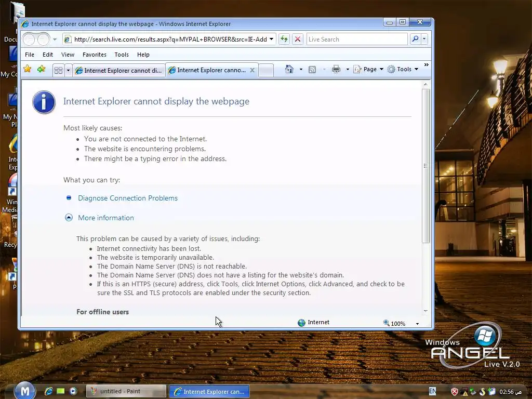This screenshot has width=532, height=399.
Task: Close the active browser tab
Action: tap(252, 70)
